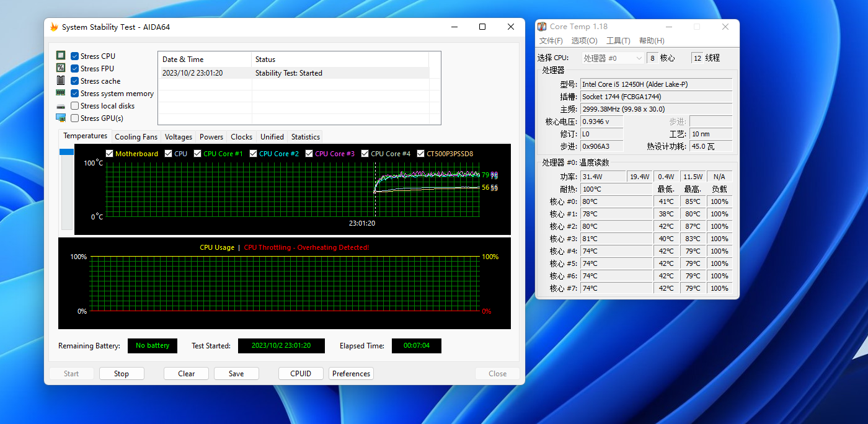Click the Core Temp app icon in title bar
Viewport: 868px width, 424px height.
(x=542, y=27)
